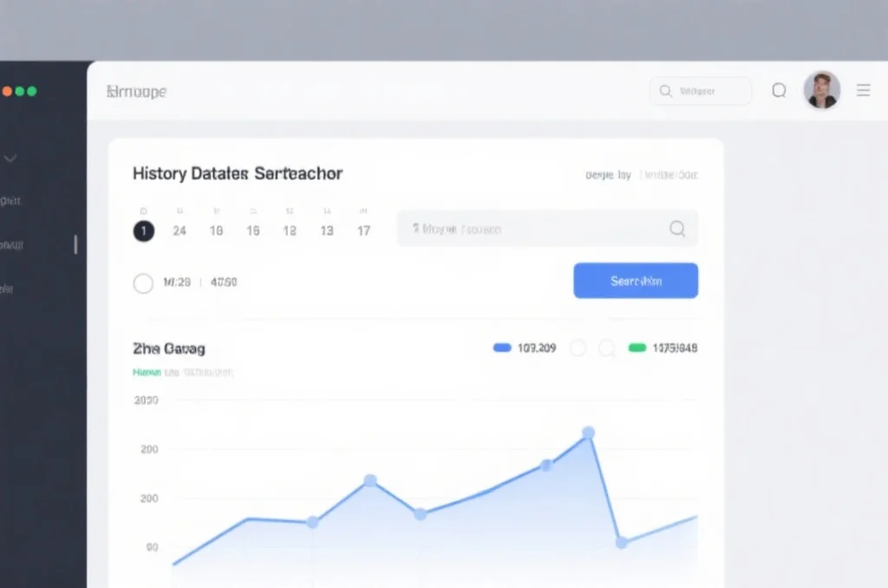Toggle the green legend series indicator
Screen dimensions: 888x588
point(637,348)
